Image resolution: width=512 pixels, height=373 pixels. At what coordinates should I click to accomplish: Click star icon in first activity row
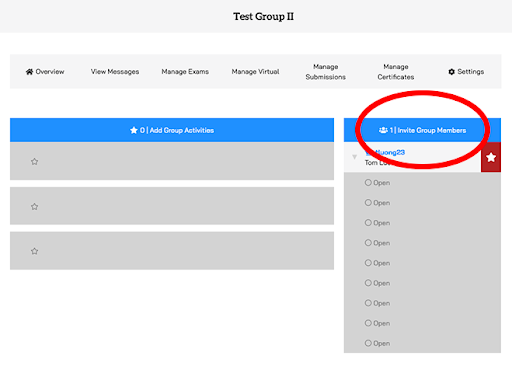point(34,162)
